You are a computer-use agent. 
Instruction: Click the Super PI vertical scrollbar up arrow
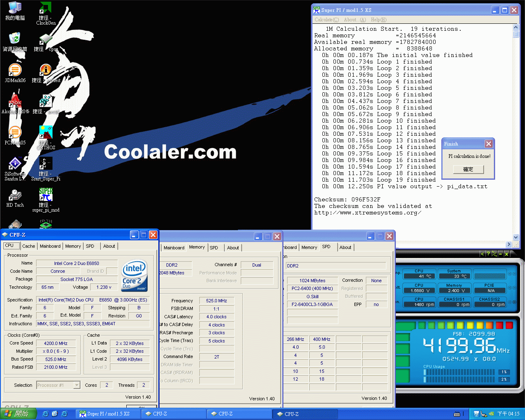pyautogui.click(x=516, y=28)
